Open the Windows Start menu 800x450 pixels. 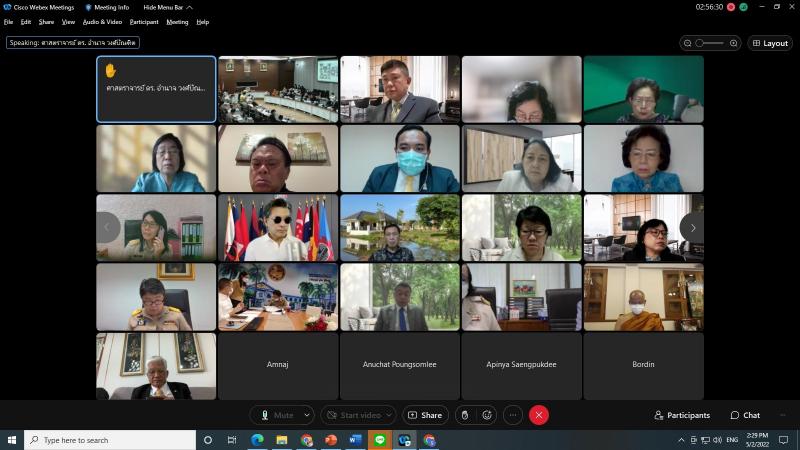(x=12, y=440)
